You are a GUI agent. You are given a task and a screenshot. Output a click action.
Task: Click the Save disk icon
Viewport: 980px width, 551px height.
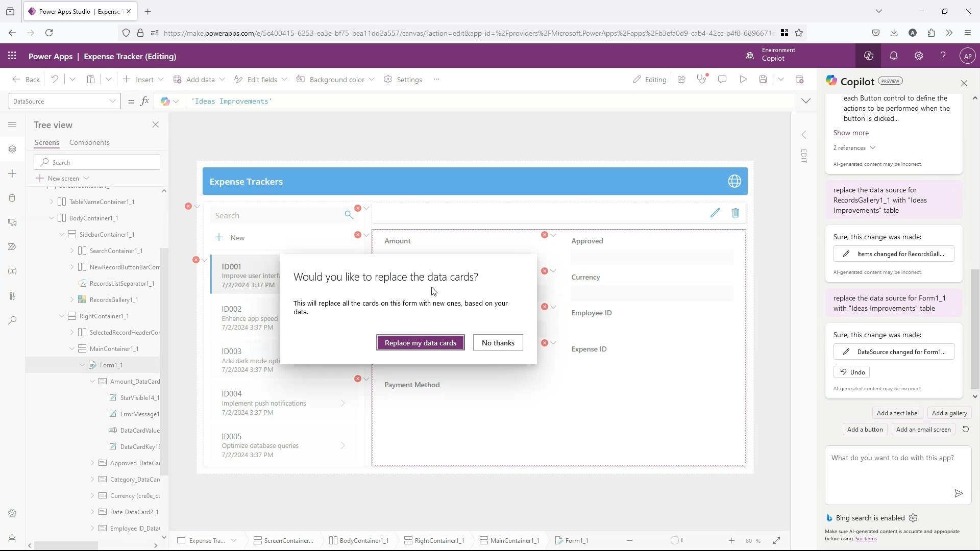pyautogui.click(x=763, y=80)
